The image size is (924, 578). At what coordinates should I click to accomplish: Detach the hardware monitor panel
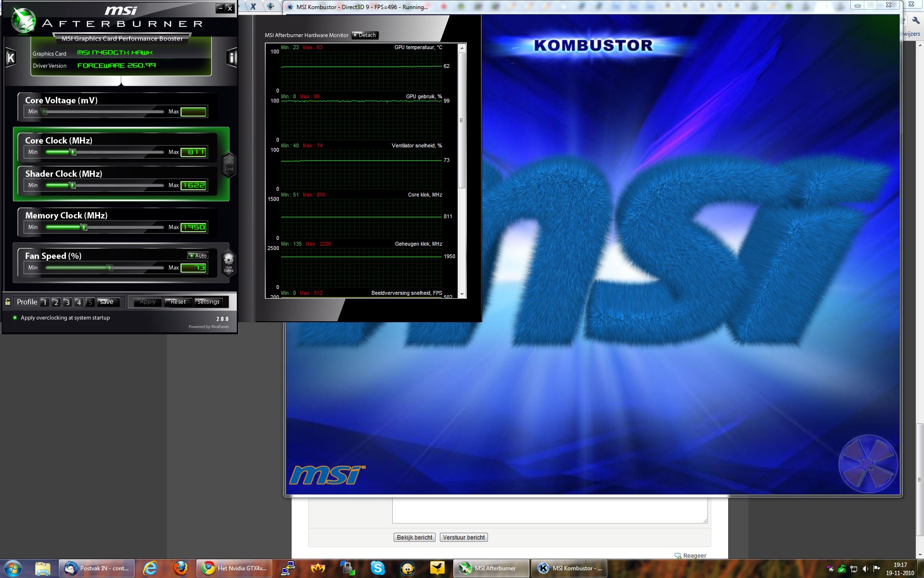(x=365, y=35)
